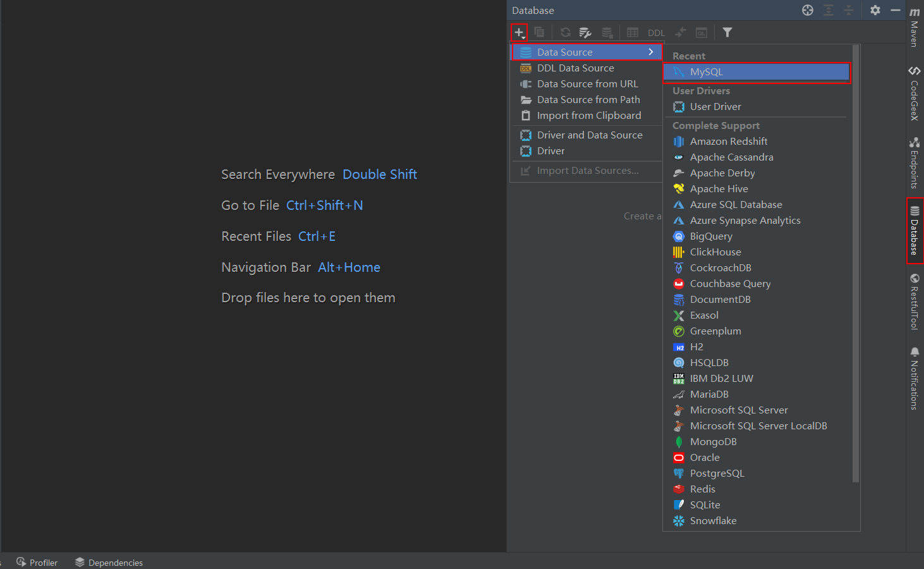
Task: Click the Refresh icon in Database toolbar
Action: (x=566, y=32)
